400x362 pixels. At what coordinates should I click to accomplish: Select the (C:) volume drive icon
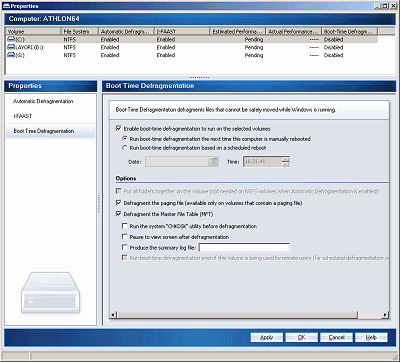coord(11,39)
